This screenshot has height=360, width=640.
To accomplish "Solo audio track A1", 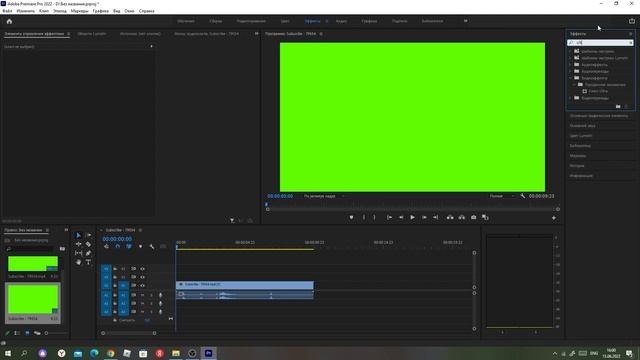I will pos(151,295).
